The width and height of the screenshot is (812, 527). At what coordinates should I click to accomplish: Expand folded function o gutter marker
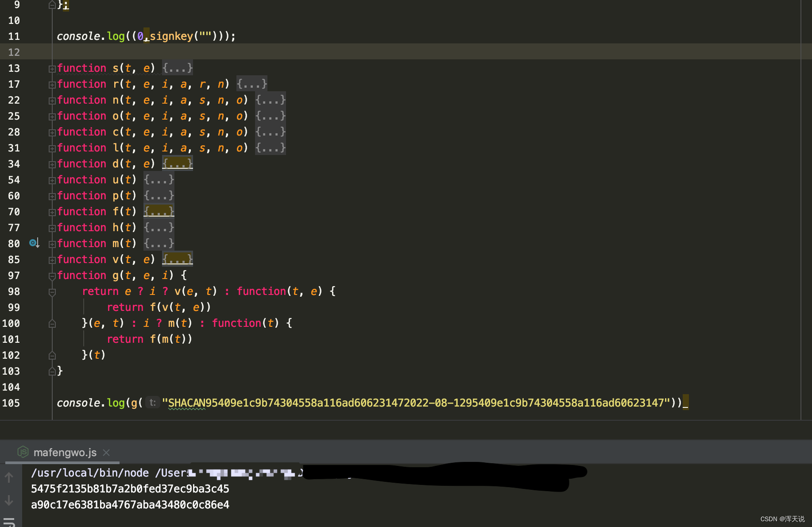[52, 116]
